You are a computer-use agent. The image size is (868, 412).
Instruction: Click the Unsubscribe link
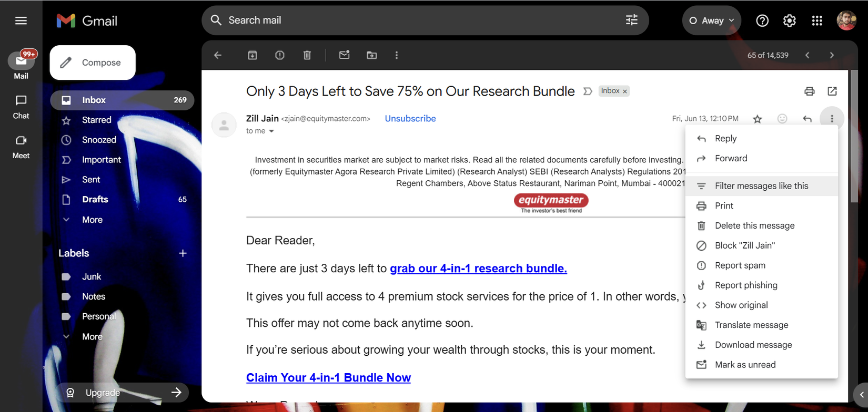(410, 119)
